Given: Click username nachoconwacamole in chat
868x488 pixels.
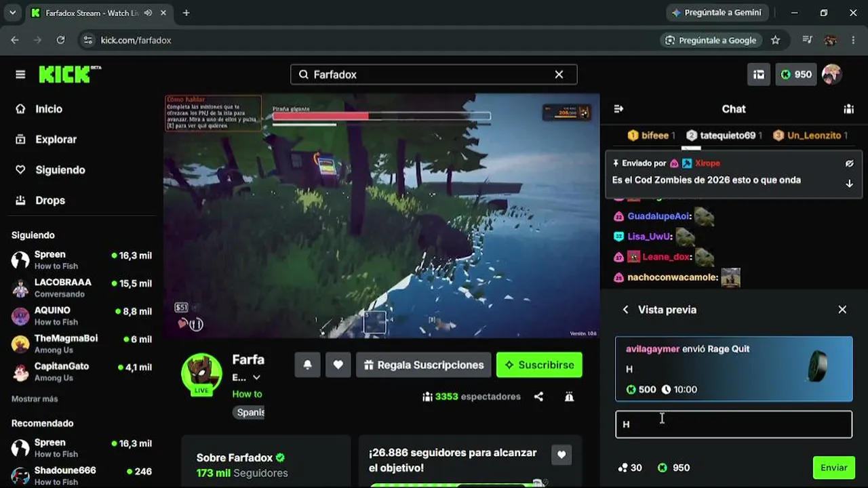Looking at the screenshot, I should [x=672, y=277].
